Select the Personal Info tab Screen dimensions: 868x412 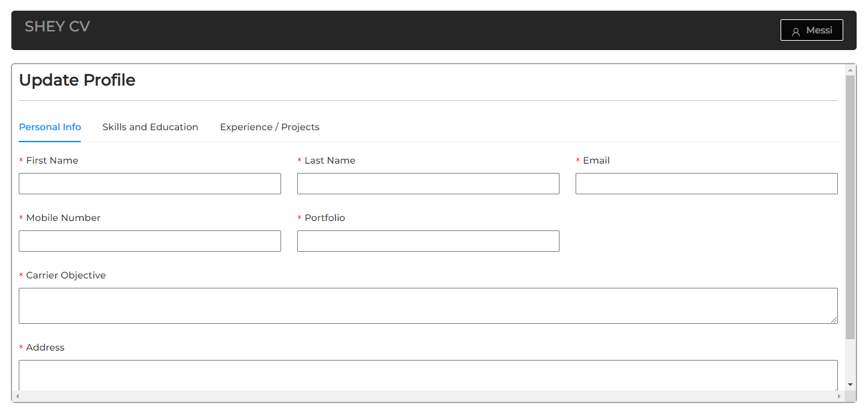(50, 127)
